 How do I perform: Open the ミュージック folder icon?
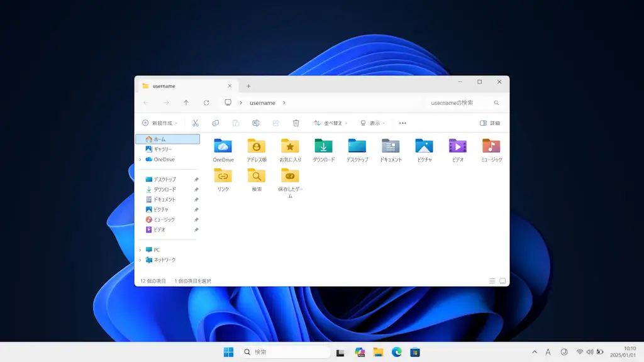click(491, 146)
